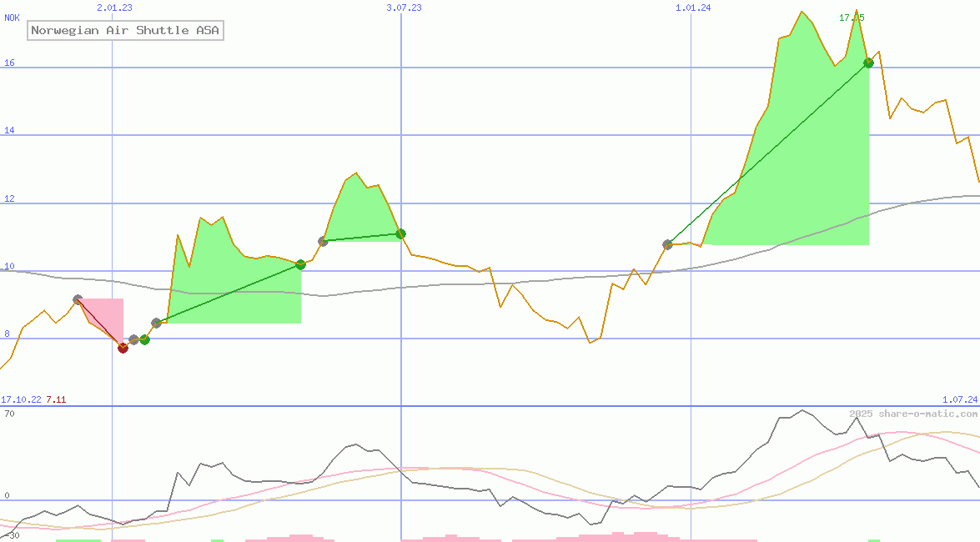Open the share-o-matic.com watermark link

click(913, 414)
